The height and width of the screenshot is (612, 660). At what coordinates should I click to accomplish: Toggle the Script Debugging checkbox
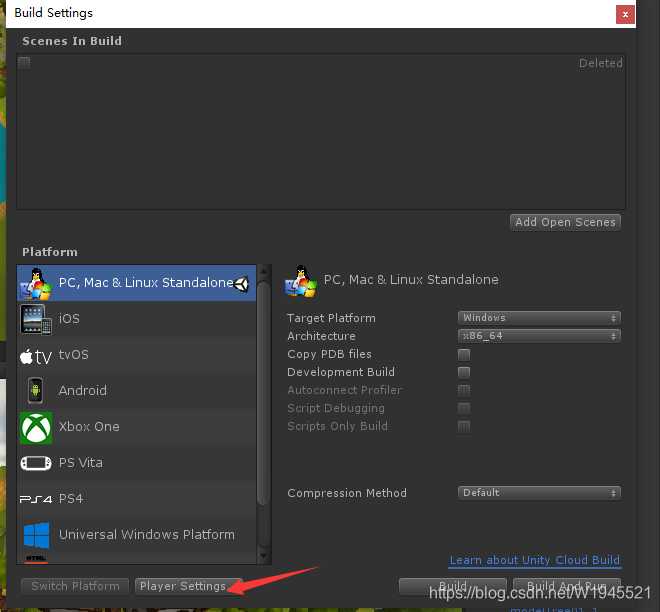[464, 409]
